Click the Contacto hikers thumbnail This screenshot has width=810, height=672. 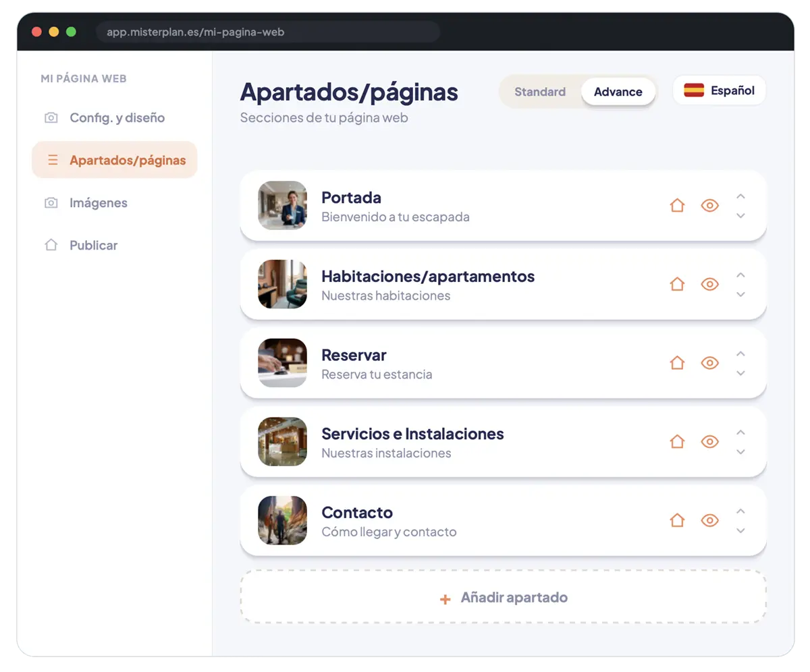tap(282, 520)
